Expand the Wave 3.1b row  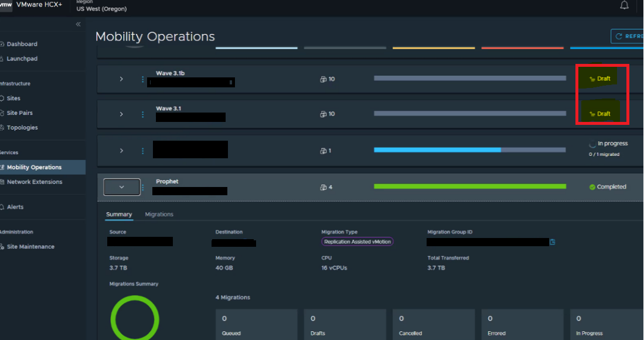point(121,79)
